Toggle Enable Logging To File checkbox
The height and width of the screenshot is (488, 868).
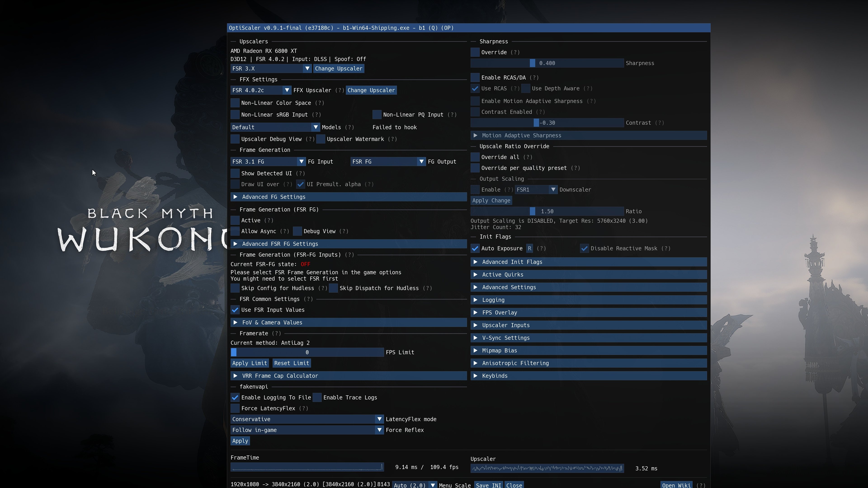235,398
